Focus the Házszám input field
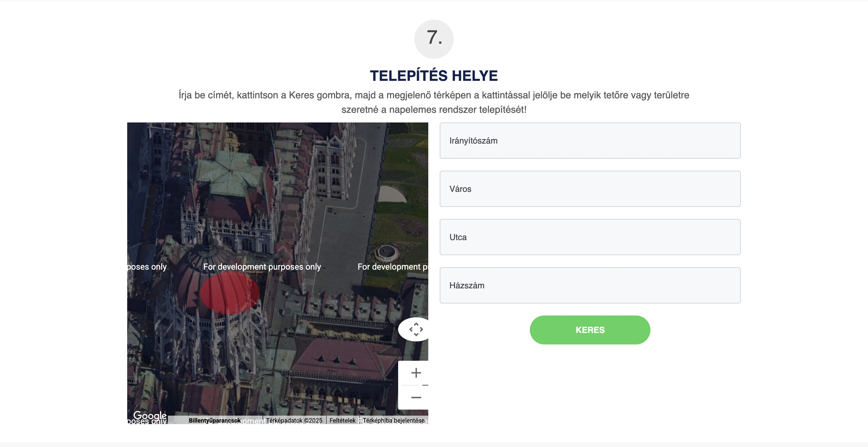Image resolution: width=868 pixels, height=447 pixels. (590, 285)
